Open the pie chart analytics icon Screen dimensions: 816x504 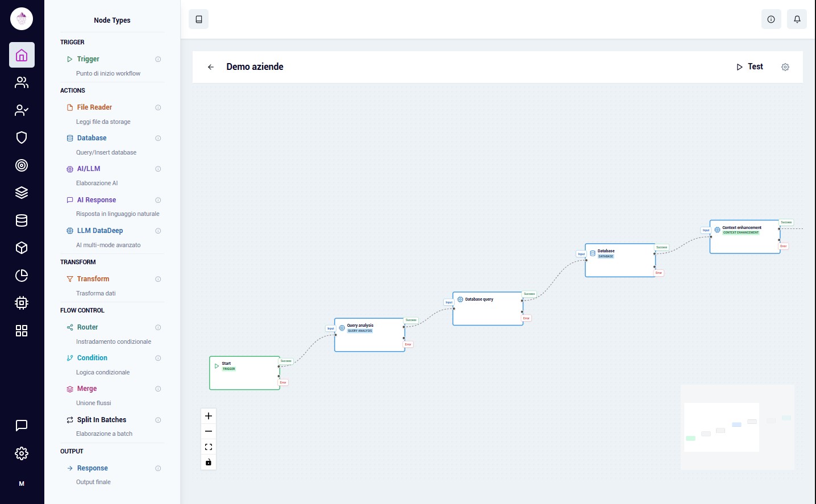pos(22,276)
